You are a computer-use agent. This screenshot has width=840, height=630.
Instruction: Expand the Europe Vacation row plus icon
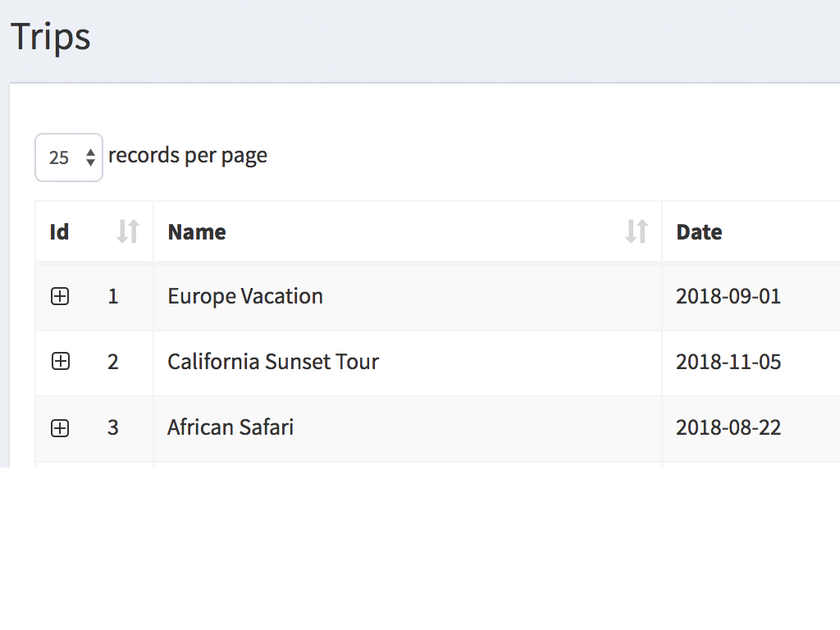point(60,296)
